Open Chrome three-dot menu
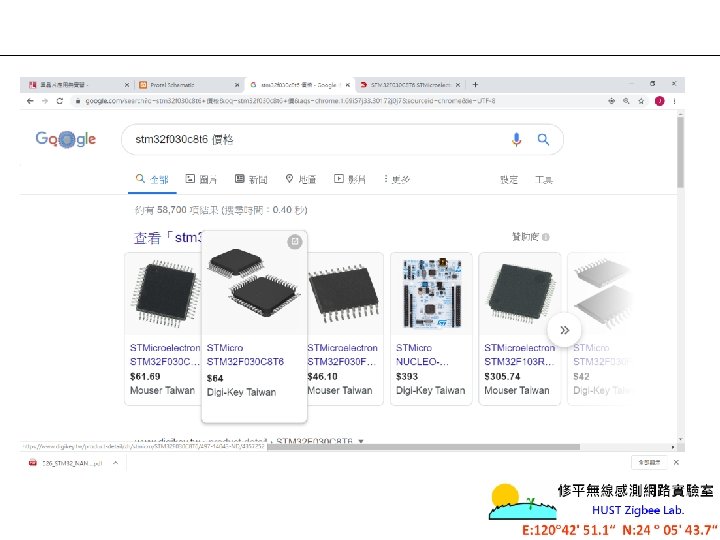 pyautogui.click(x=674, y=101)
